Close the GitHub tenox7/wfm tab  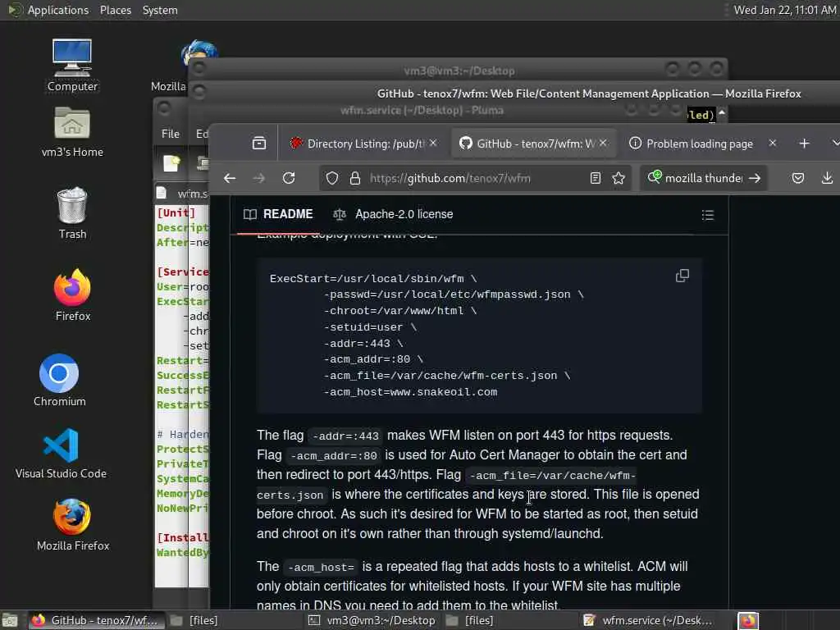(x=603, y=143)
